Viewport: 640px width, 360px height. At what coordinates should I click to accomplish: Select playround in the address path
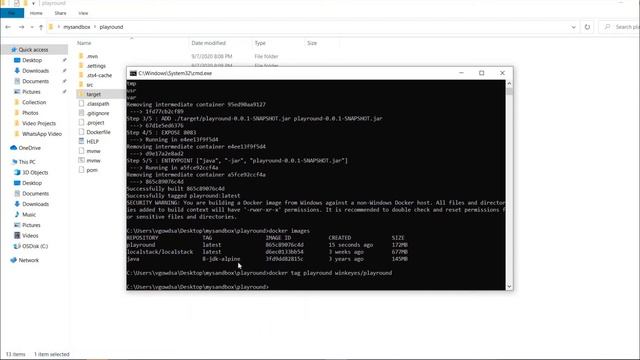pyautogui.click(x=111, y=27)
